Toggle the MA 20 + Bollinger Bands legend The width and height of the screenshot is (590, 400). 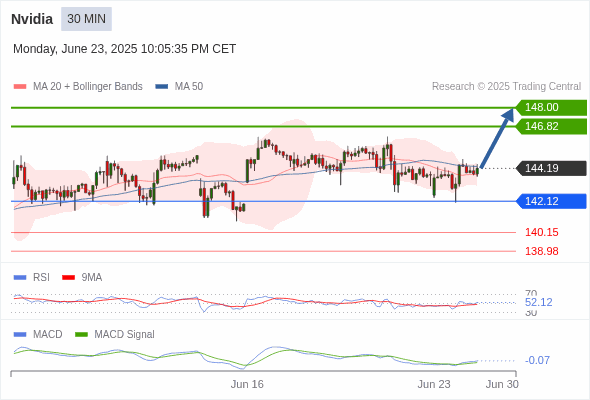pos(88,87)
